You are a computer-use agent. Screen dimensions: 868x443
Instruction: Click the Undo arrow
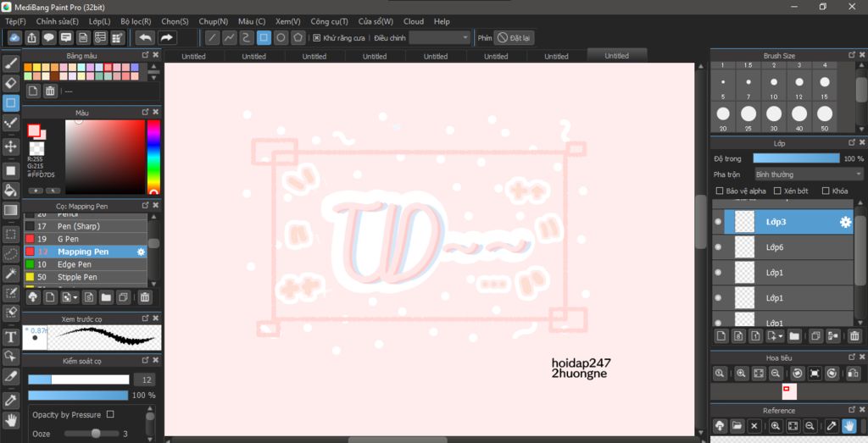145,37
